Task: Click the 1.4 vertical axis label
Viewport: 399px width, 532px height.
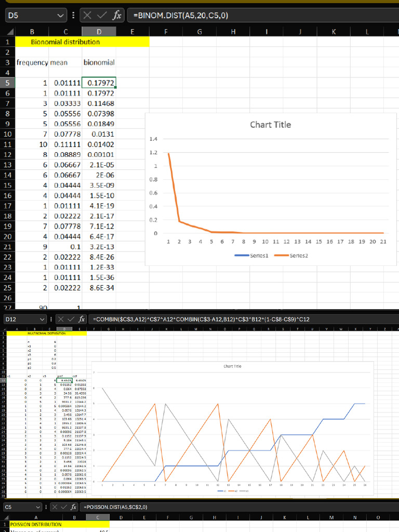Action: point(153,139)
